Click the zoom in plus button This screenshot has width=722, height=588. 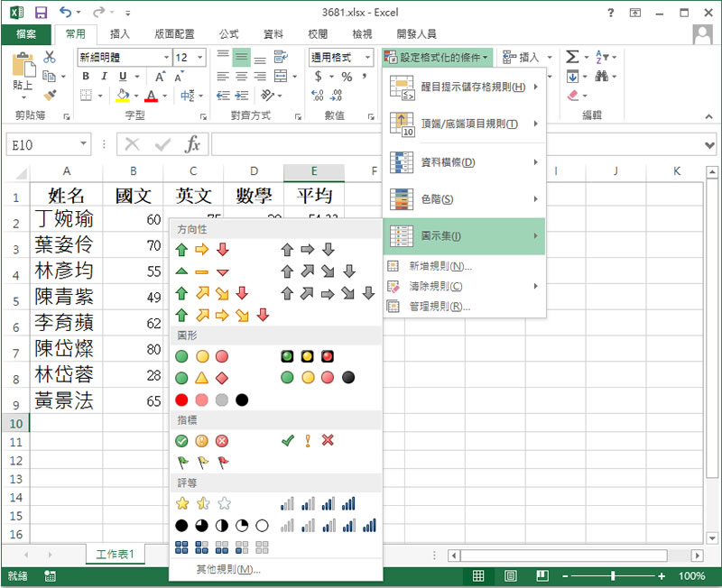click(662, 576)
